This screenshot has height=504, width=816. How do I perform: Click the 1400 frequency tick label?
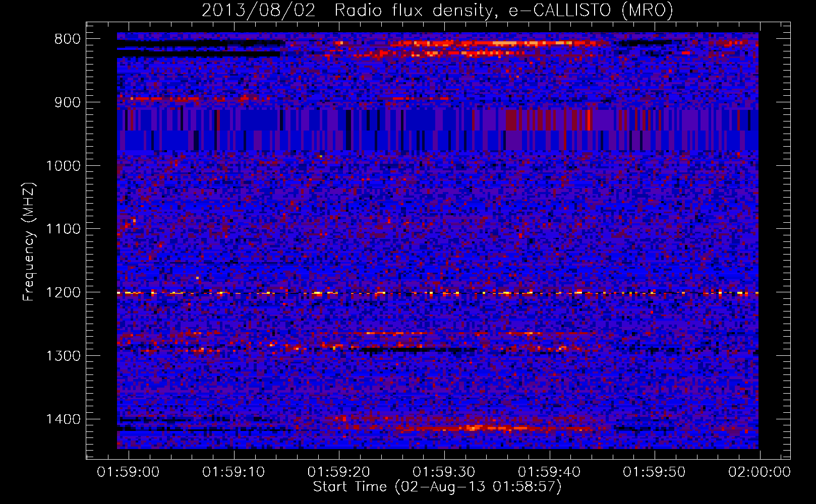click(x=63, y=419)
